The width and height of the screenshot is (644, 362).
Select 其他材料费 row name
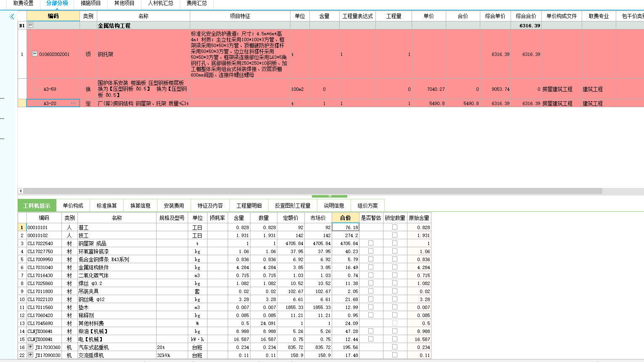tap(117, 323)
